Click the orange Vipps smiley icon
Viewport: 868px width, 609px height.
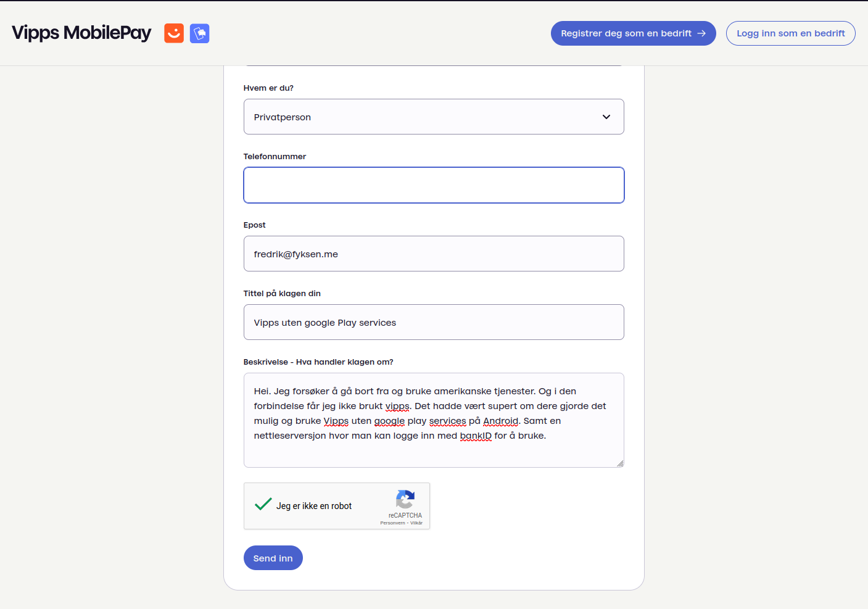pos(174,33)
